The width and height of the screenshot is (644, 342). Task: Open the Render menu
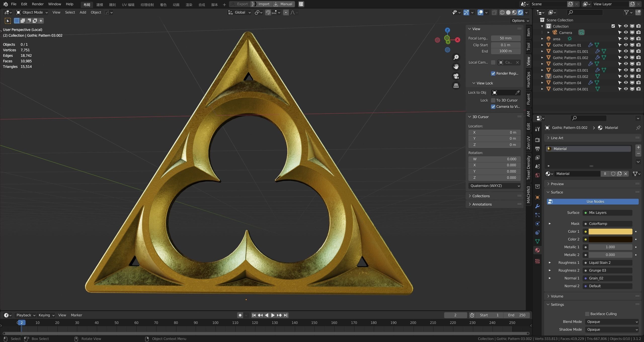point(37,4)
